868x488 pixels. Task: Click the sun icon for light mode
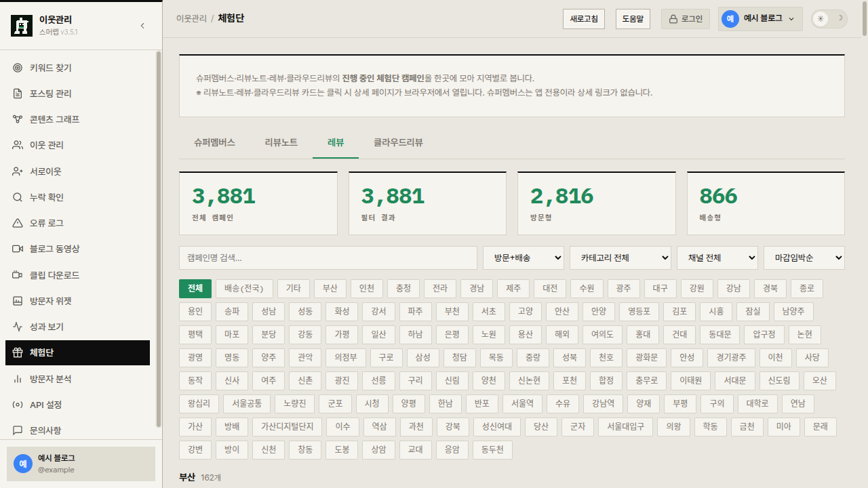click(821, 19)
